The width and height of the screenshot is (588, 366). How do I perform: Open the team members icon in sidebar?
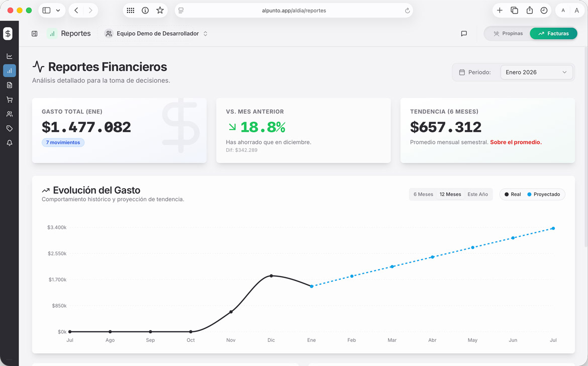[9, 113]
